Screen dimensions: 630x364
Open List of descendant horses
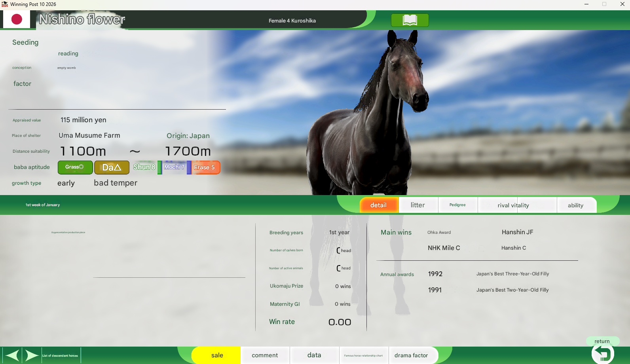[61, 355]
